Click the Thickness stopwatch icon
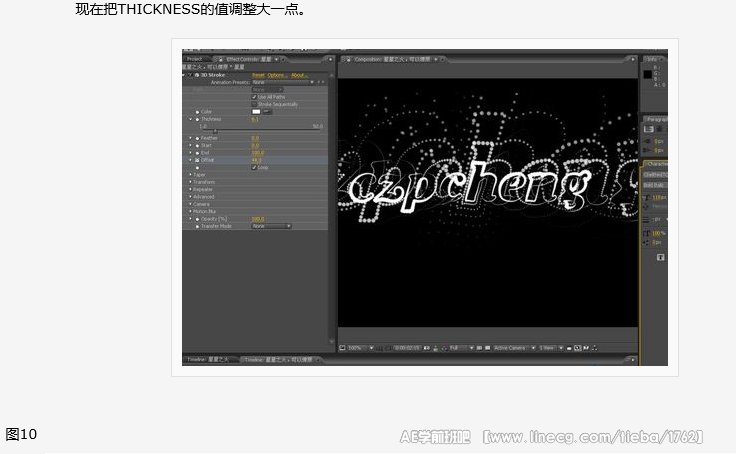Viewport: 736px width, 454px height. [197, 118]
